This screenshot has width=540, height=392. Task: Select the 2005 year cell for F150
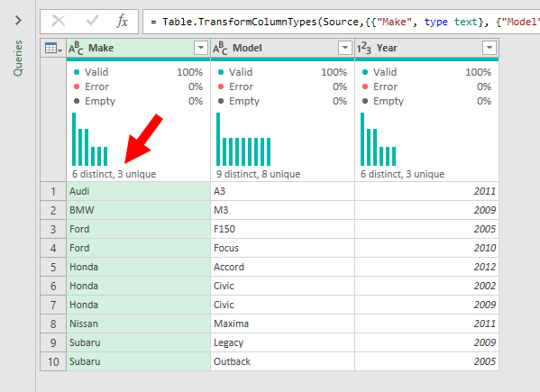click(426, 229)
